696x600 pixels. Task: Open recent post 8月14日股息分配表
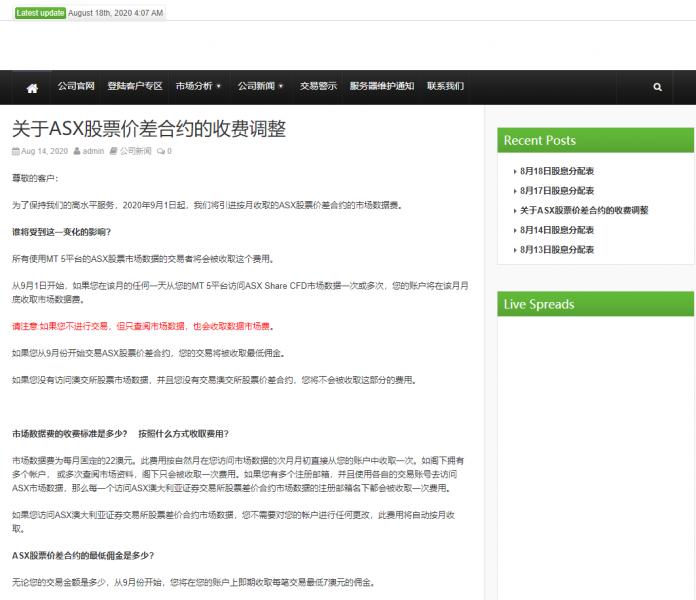tap(557, 230)
